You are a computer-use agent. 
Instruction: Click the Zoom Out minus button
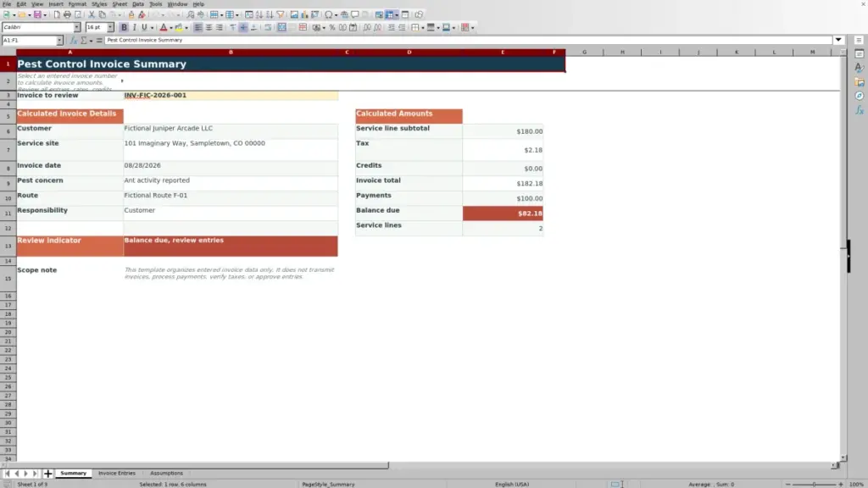(x=787, y=485)
